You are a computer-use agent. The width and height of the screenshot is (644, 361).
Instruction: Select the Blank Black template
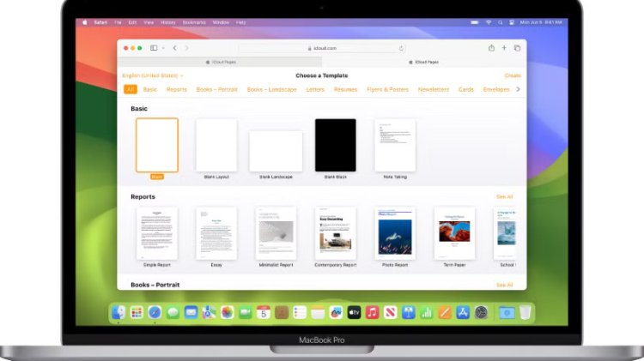[335, 145]
